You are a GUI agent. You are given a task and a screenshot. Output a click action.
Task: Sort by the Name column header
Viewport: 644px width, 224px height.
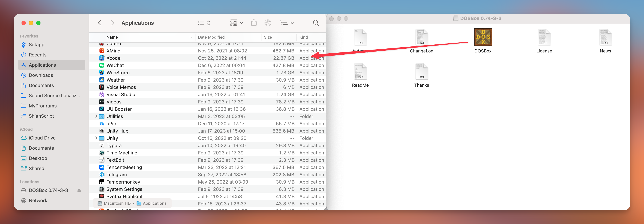(x=112, y=37)
